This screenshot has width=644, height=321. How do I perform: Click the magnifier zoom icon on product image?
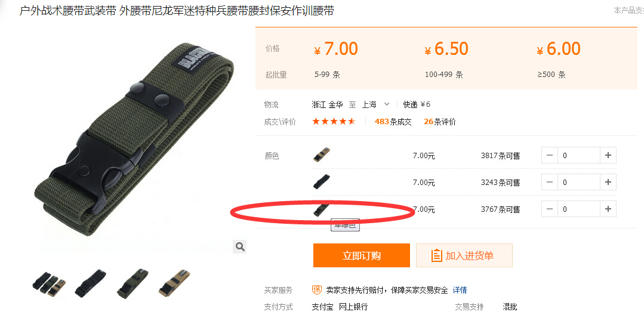click(x=240, y=246)
